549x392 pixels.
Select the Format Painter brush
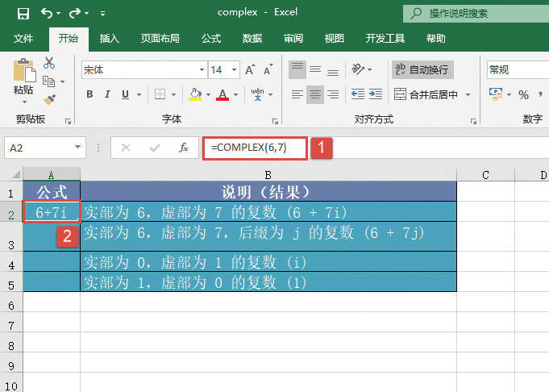click(49, 99)
